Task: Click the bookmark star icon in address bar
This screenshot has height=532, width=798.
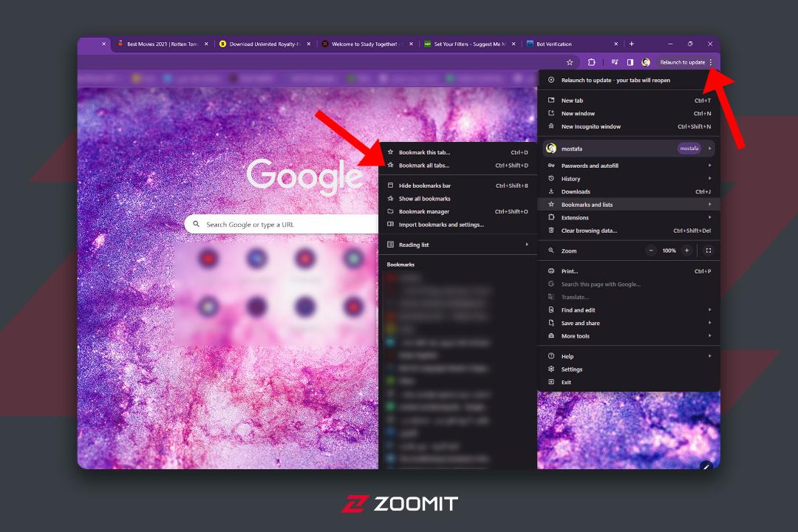Action: pyautogui.click(x=570, y=62)
